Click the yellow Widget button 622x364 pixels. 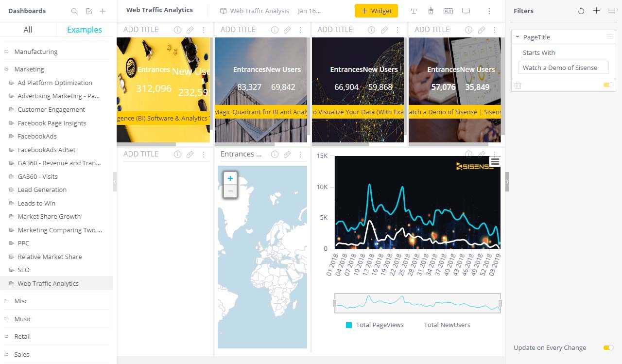tap(376, 11)
